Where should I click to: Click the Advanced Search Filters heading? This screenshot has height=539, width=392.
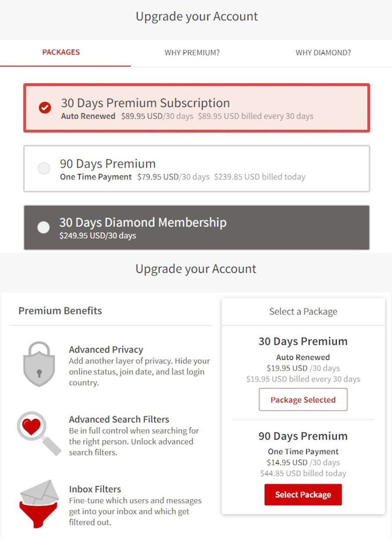coord(119,419)
